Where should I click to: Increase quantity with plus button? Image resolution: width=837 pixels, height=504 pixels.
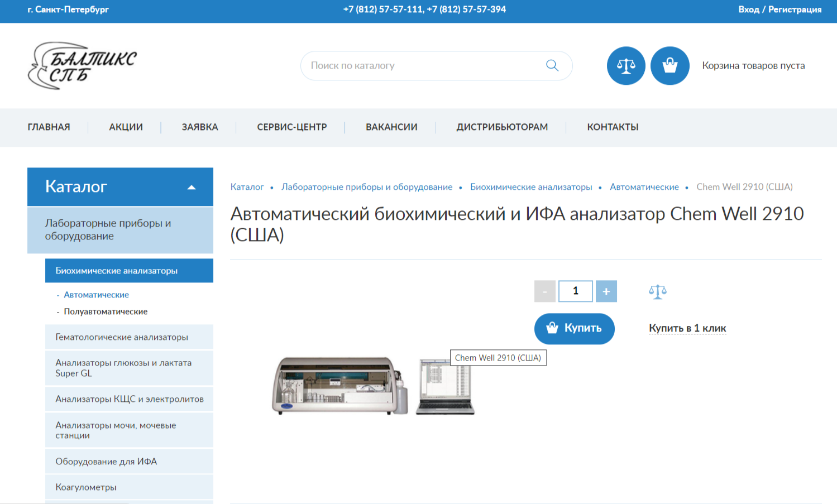[606, 291]
